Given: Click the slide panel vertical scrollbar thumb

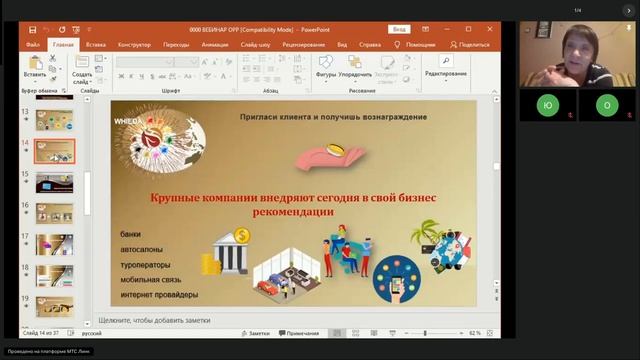Looking at the screenshot, I should [87, 193].
